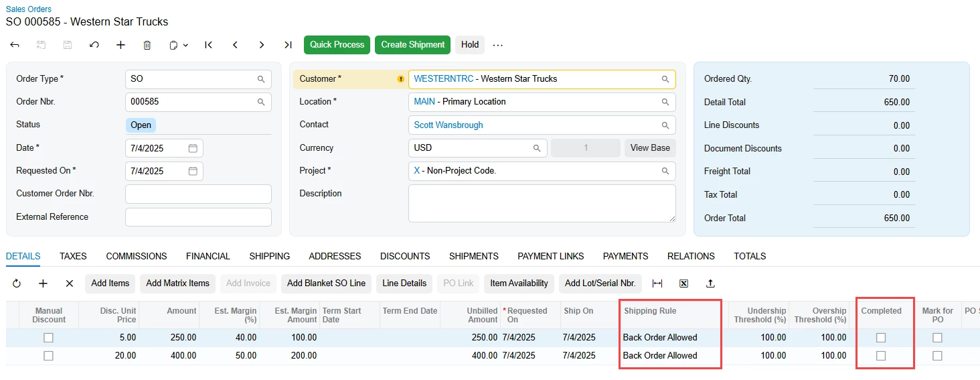Click the Add Items button

click(x=110, y=283)
